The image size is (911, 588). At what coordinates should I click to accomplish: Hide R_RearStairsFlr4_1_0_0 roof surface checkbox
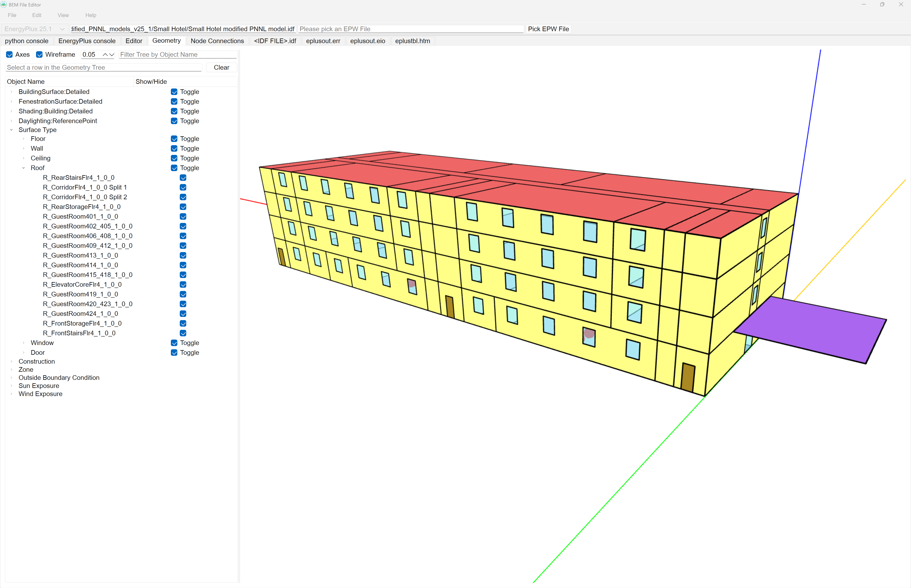pos(183,178)
